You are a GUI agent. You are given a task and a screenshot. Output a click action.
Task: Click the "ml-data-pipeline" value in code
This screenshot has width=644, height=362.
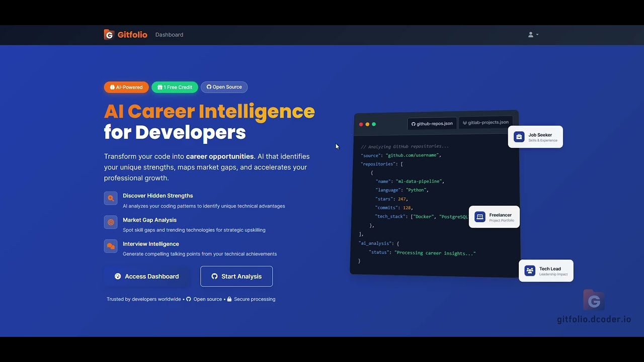420,181
